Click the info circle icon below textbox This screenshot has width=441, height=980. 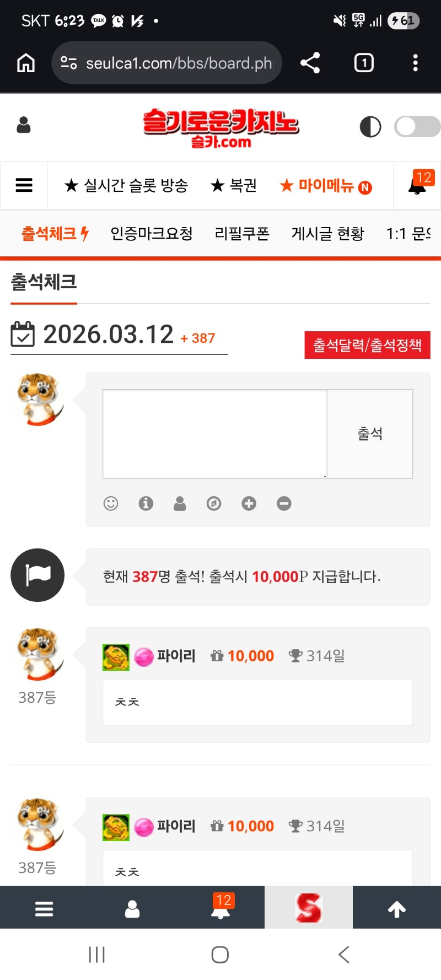146,503
